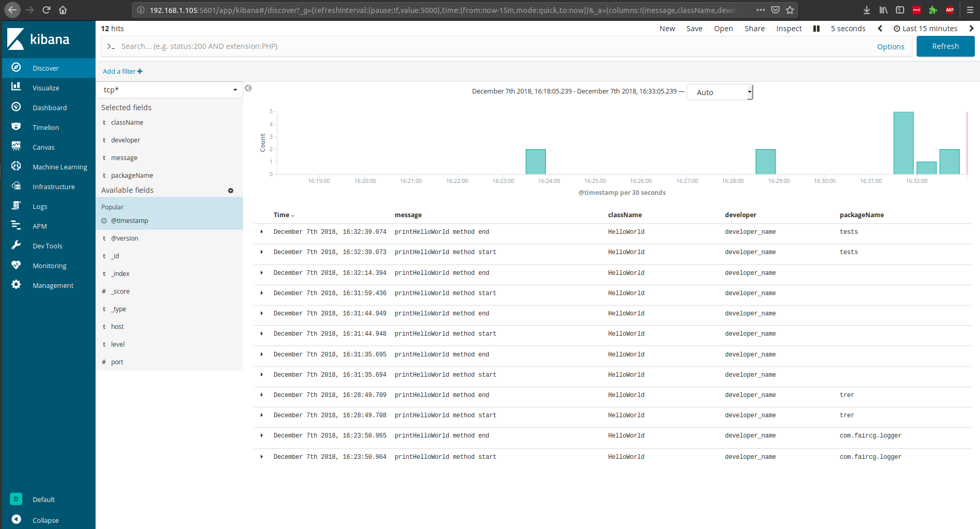The image size is (980, 529).
Task: Click the tallest histogram bar near 16:32
Action: pos(903,143)
